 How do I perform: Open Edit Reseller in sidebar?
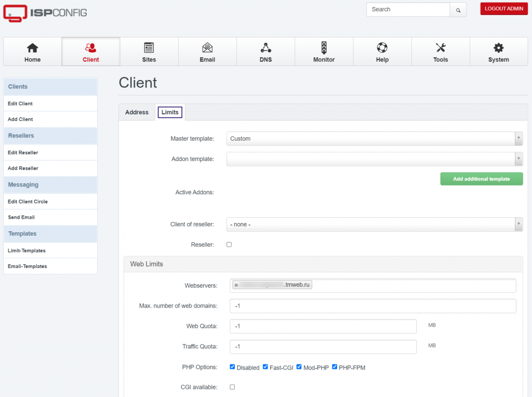[x=50, y=153]
